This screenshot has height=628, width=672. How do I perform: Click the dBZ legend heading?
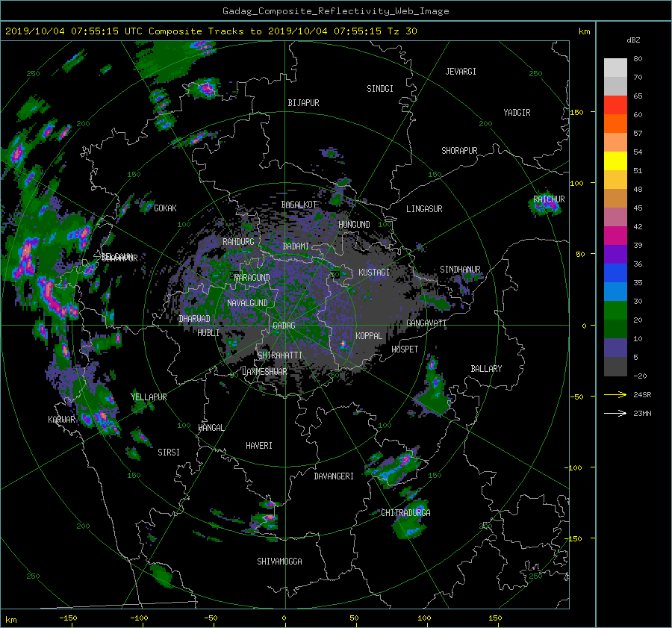(633, 40)
